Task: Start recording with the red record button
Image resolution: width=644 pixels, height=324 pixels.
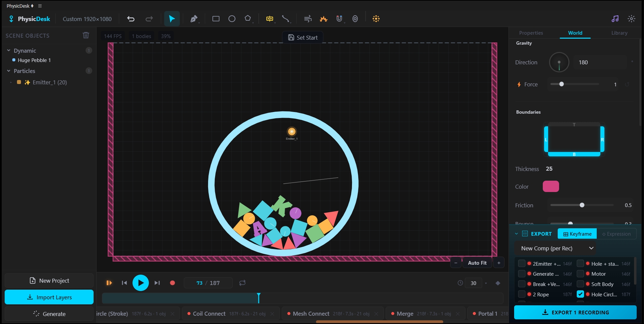Action: (172, 283)
